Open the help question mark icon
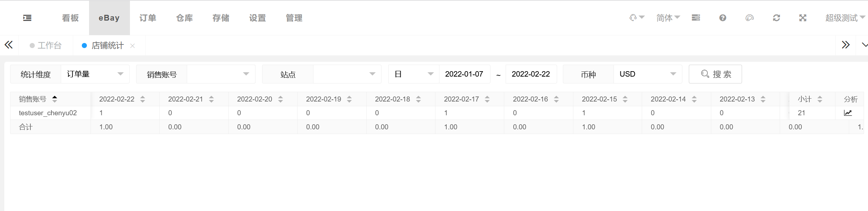 coord(722,18)
